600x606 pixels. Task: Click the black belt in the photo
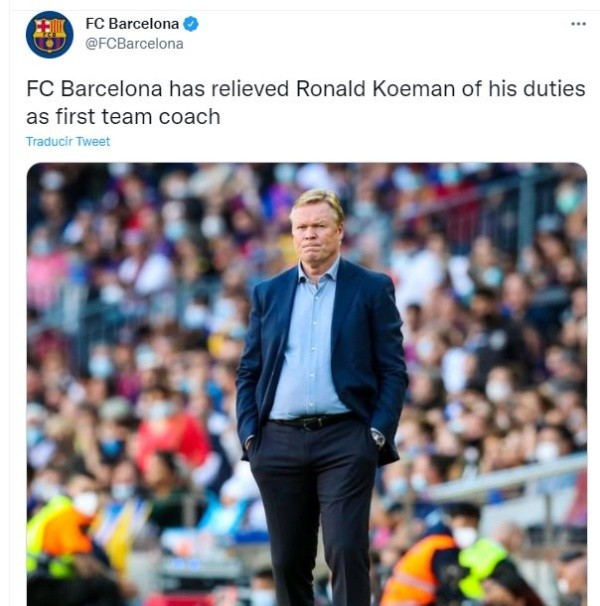click(314, 421)
